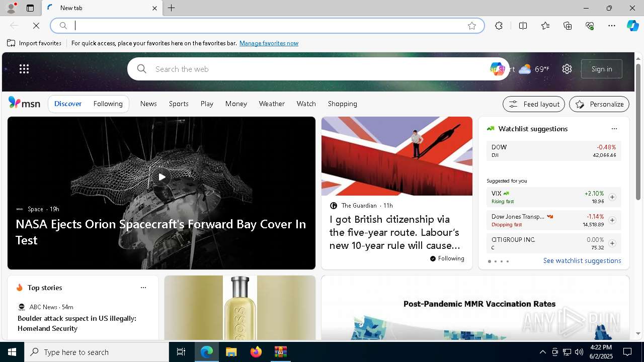The image size is (644, 362).
Task: Open Settings and more ellipsis menu
Action: click(x=612, y=26)
